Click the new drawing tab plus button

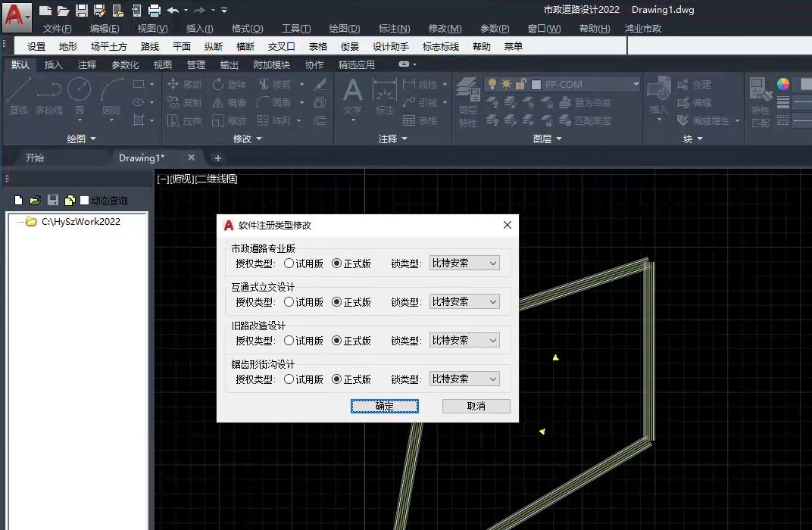[218, 157]
